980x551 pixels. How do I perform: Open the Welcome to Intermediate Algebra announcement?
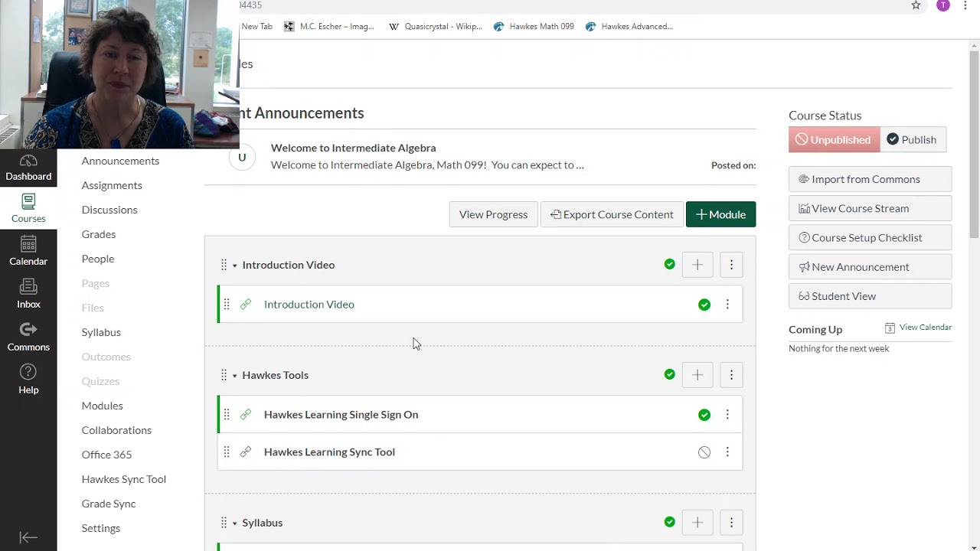[x=353, y=148]
